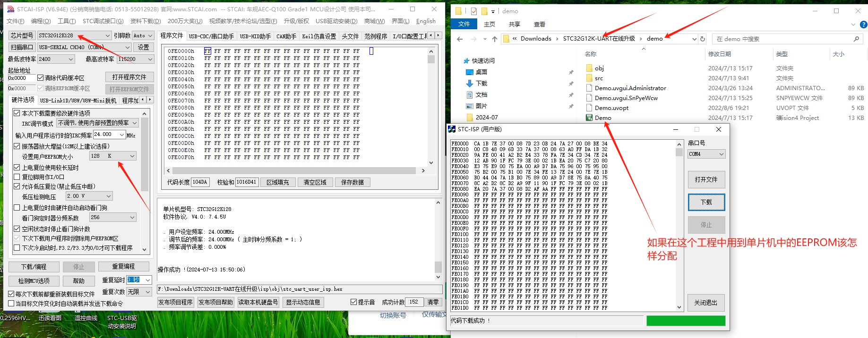Open IRC调节模式 dropdown
The width and height of the screenshot is (868, 338).
pos(97,123)
